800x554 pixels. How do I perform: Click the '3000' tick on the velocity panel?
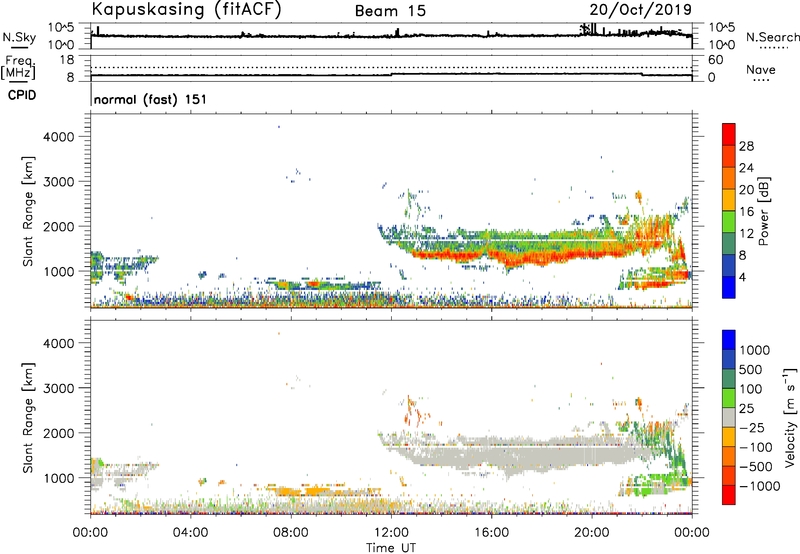(x=59, y=388)
